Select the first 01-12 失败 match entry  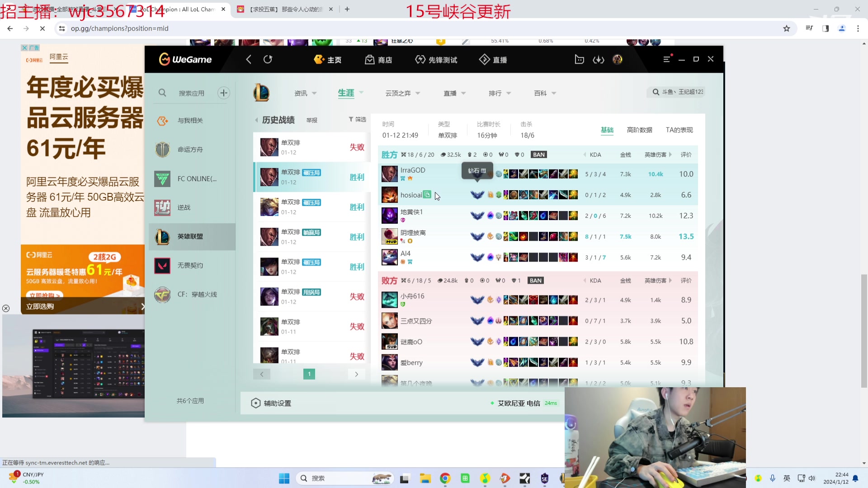[312, 147]
